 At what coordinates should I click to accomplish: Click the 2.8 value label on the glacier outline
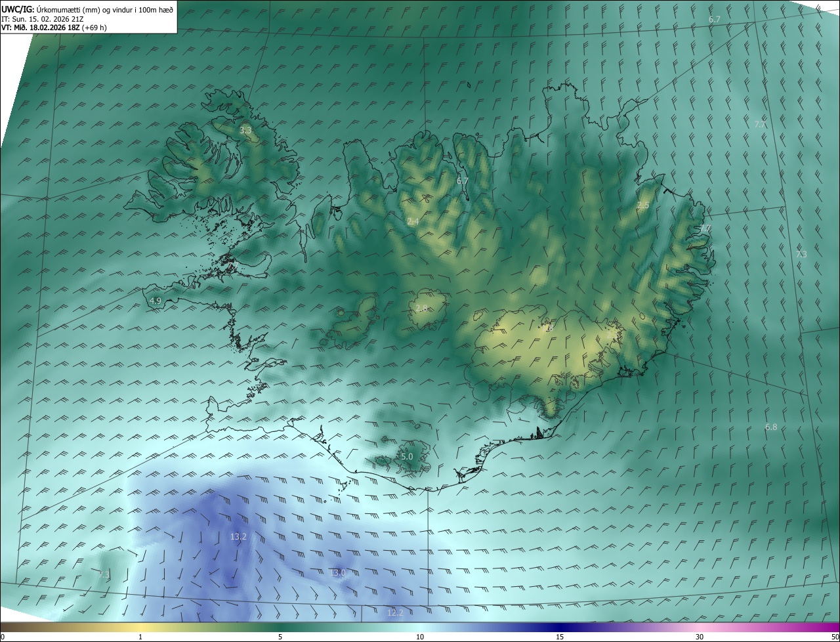421,308
